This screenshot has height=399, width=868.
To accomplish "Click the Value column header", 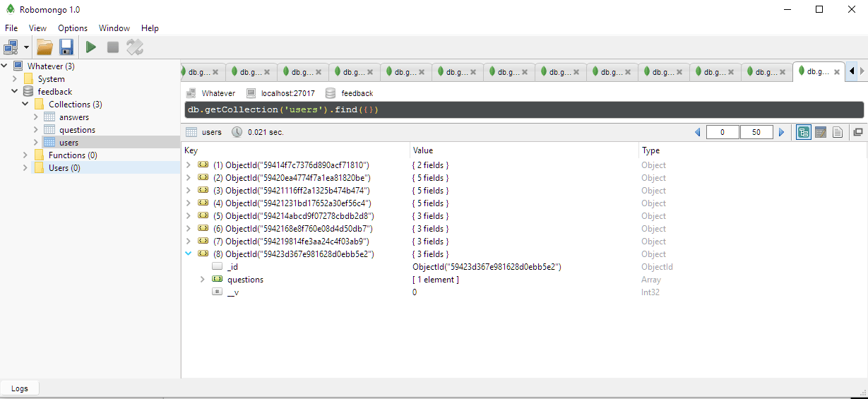I will (524, 150).
